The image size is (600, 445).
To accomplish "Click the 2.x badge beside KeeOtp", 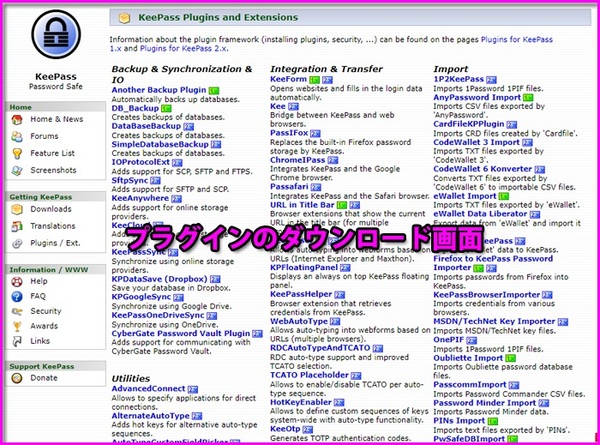I will (x=308, y=430).
